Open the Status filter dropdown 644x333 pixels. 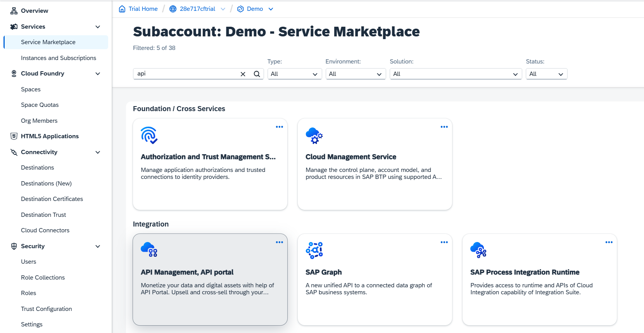tap(547, 74)
